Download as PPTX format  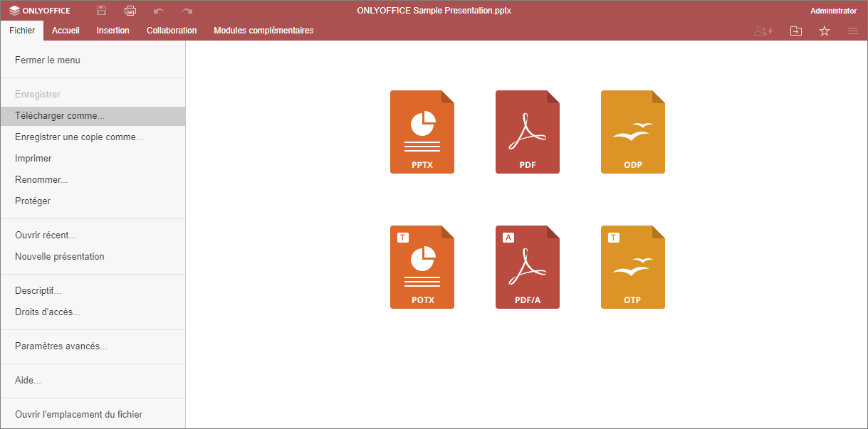click(422, 132)
